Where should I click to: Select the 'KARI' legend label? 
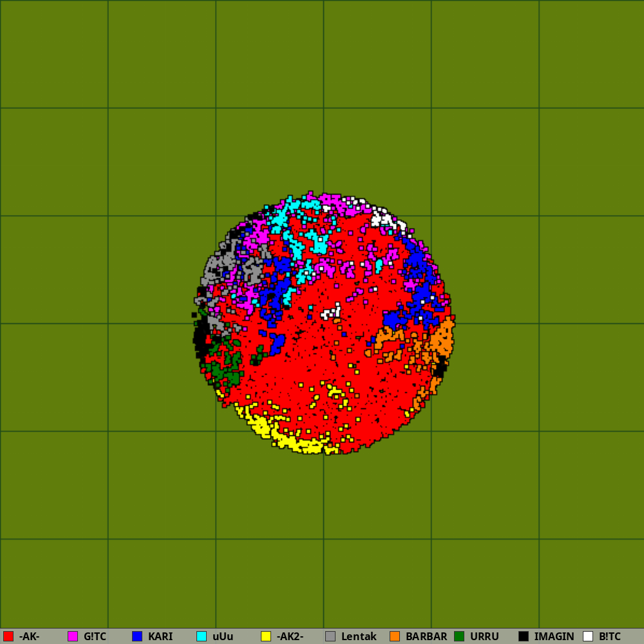click(160, 637)
